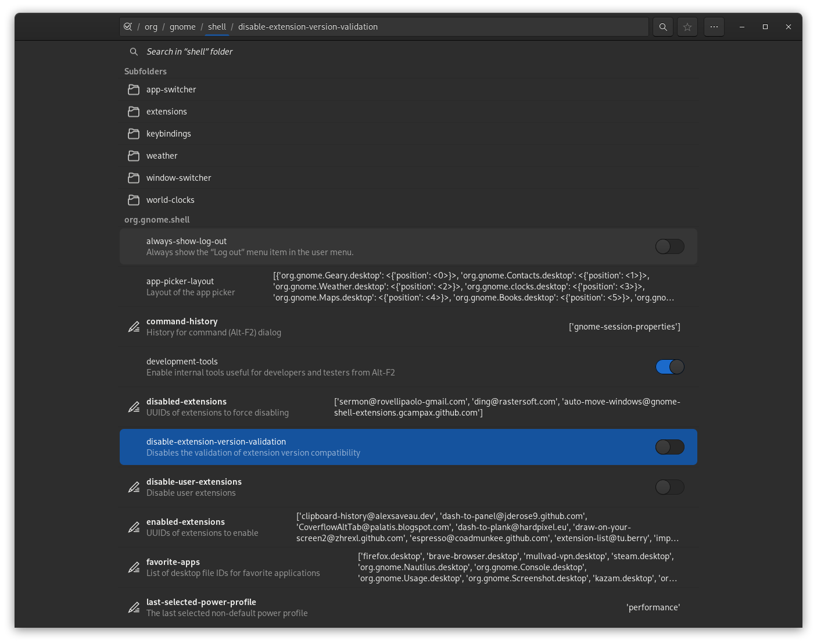Click the search magnifier icon in header
Image resolution: width=817 pixels, height=644 pixels.
(662, 27)
